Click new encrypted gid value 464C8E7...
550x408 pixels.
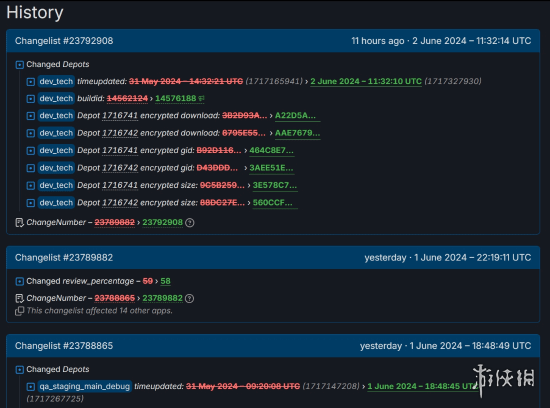(271, 150)
